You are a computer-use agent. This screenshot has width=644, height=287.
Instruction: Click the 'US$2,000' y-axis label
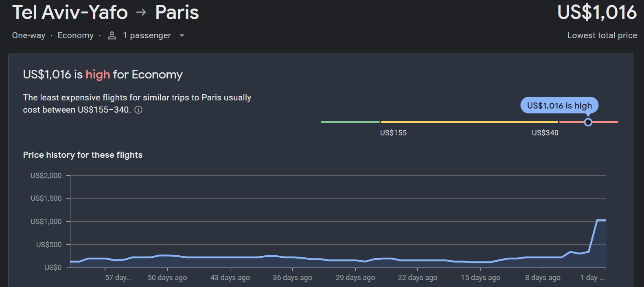pyautogui.click(x=46, y=176)
